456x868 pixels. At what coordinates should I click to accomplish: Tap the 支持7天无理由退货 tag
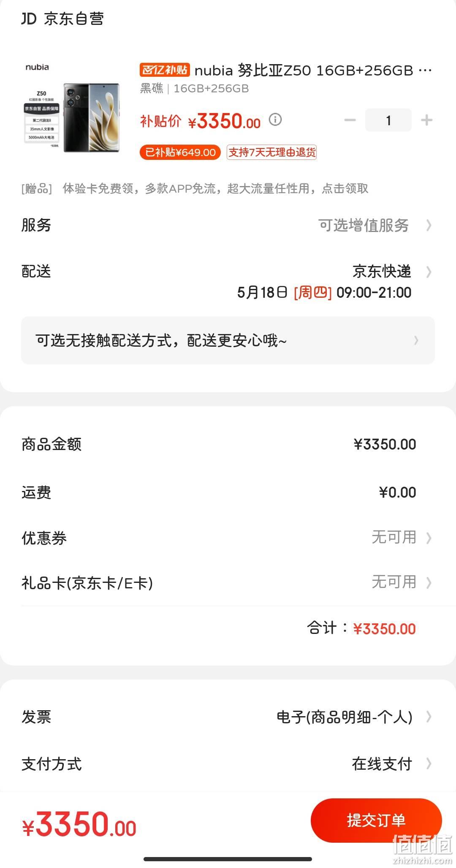pyautogui.click(x=272, y=152)
